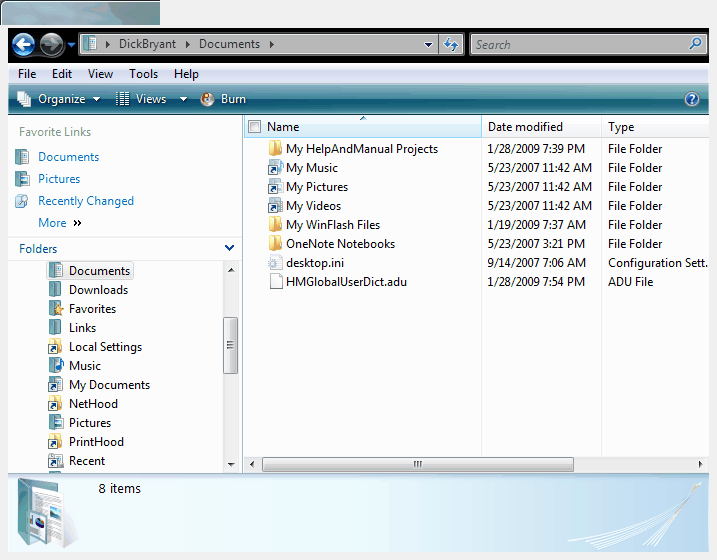Tick the select-all checkbox in Name header
This screenshot has height=560, width=717.
click(x=254, y=127)
